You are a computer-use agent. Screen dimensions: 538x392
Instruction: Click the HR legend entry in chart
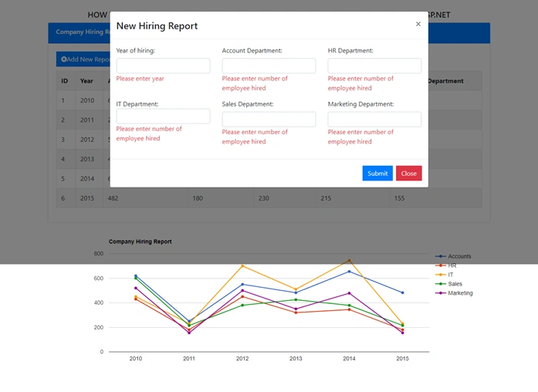pyautogui.click(x=445, y=265)
